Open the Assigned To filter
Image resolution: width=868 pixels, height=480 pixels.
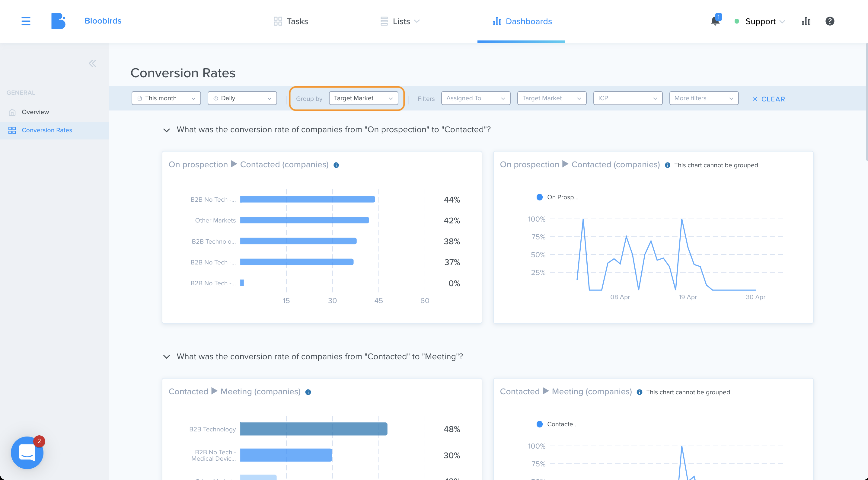pyautogui.click(x=475, y=98)
